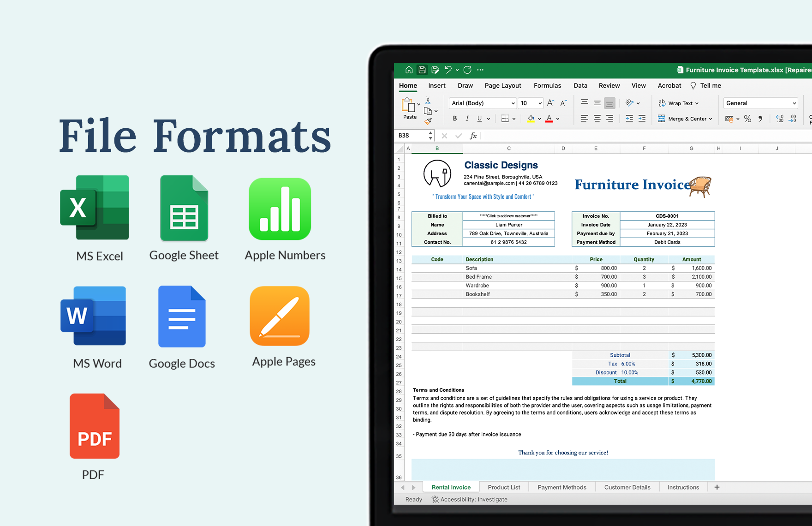Image resolution: width=812 pixels, height=526 pixels.
Task: Click the Tell me search
Action: 705,85
